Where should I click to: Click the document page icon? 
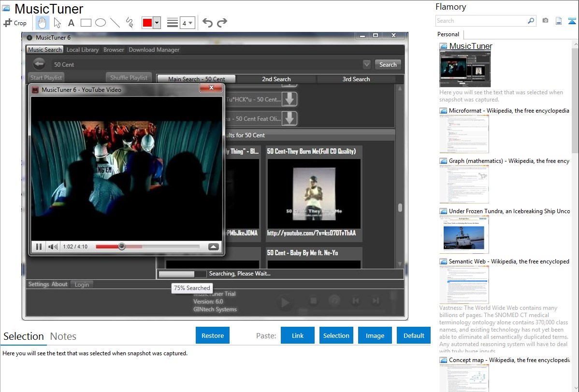click(x=559, y=21)
